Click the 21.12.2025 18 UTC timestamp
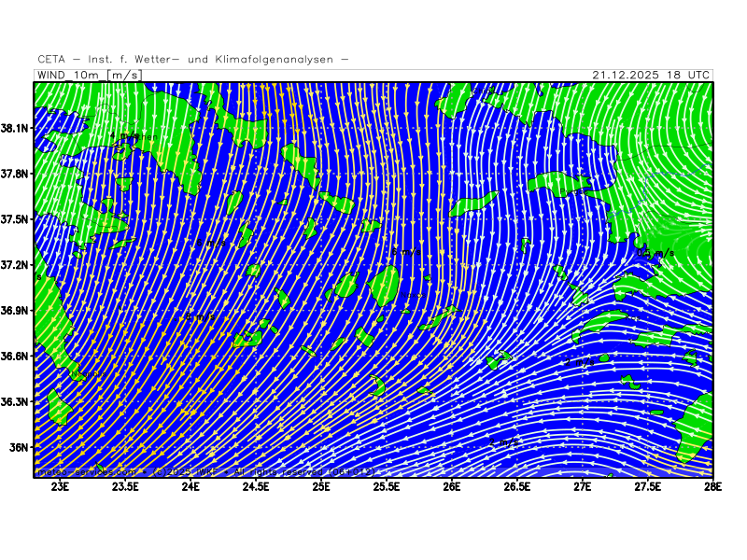This screenshot has width=747, height=560. pyautogui.click(x=652, y=75)
